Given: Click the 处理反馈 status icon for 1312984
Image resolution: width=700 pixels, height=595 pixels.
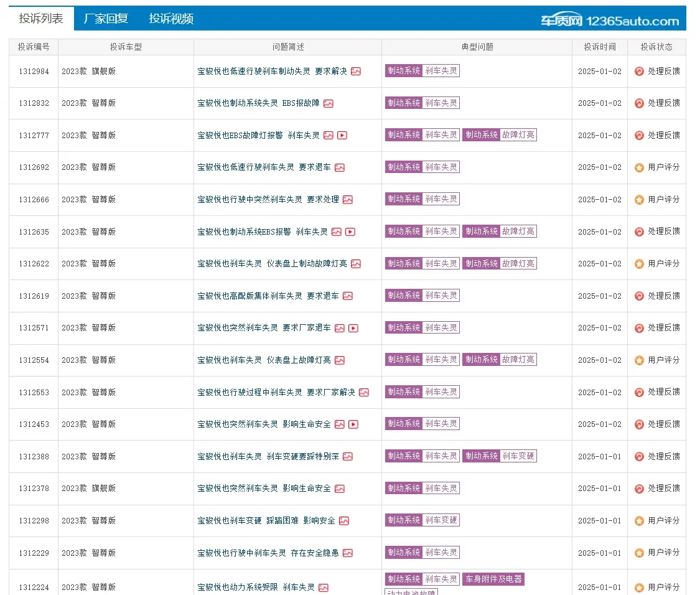Looking at the screenshot, I should click(639, 72).
